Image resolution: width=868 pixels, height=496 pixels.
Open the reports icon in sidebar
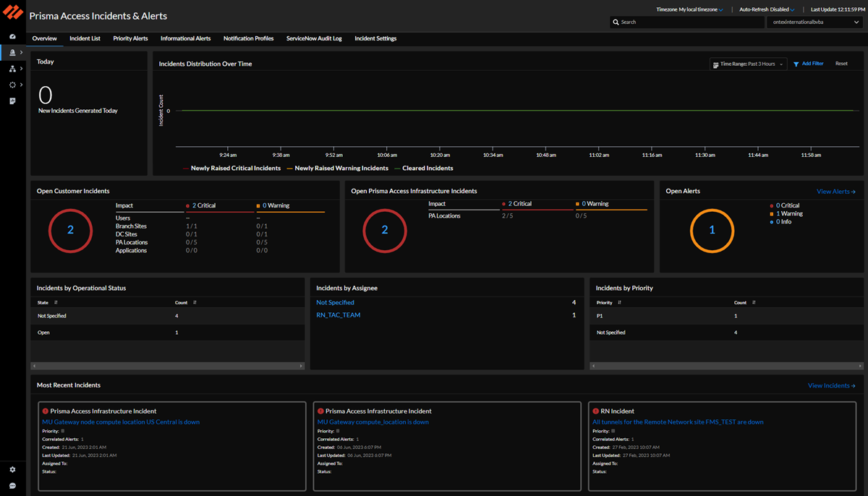click(12, 101)
